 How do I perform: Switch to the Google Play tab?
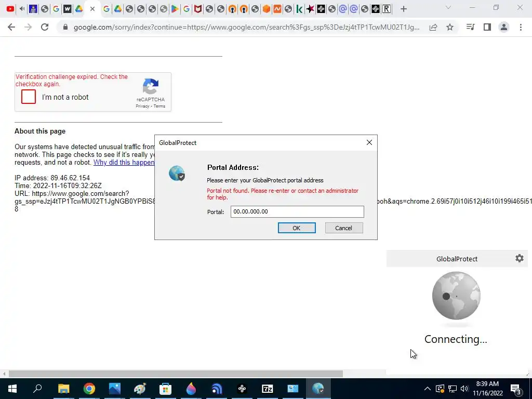point(175,9)
